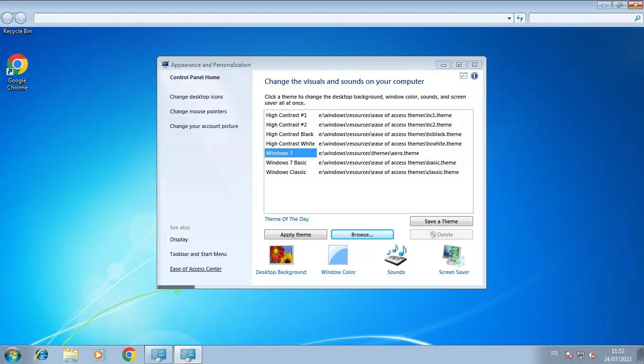Click the horizontal scrollbar thumb of the dialog
The height and width of the screenshot is (364, 644).
pos(176,287)
